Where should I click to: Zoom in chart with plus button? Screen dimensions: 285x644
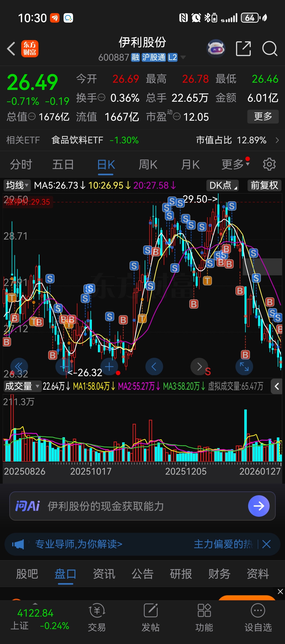tap(109, 367)
